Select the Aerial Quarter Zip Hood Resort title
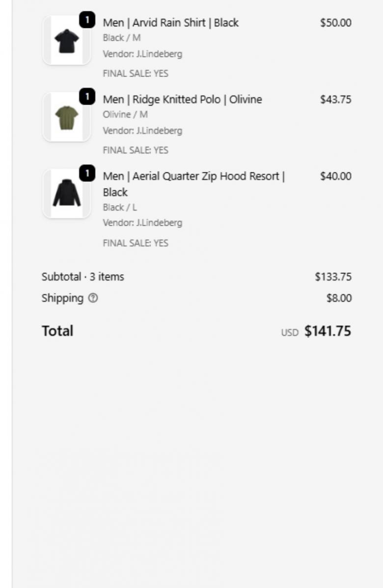The height and width of the screenshot is (588, 383). [x=194, y=184]
